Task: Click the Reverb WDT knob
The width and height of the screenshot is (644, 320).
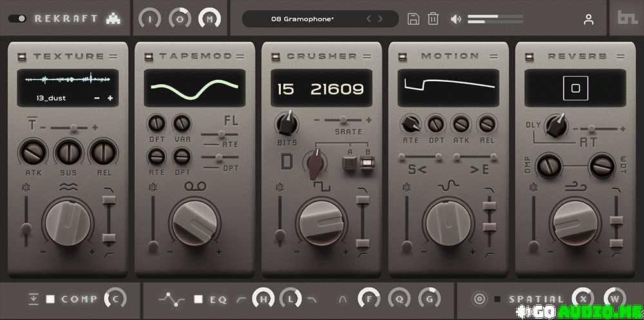Action: 602,165
